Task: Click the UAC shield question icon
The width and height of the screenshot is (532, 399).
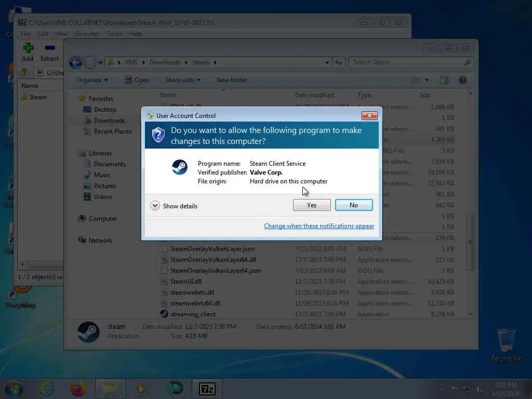Action: pos(158,135)
